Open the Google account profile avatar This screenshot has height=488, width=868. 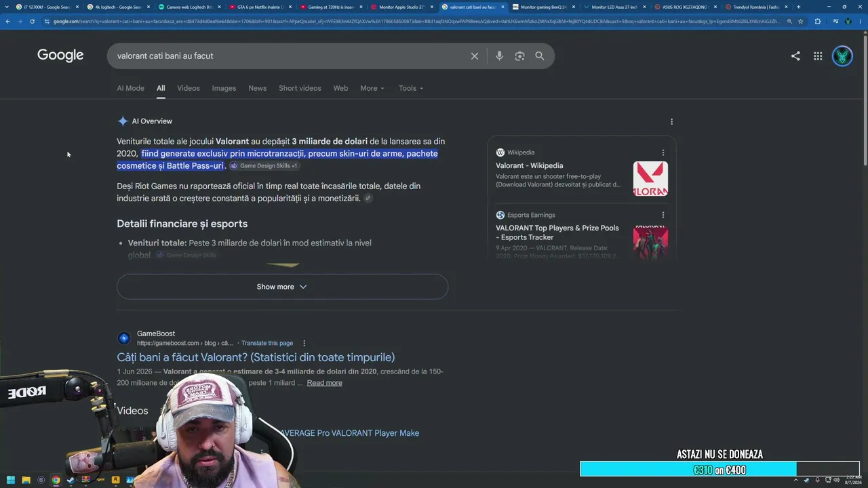pyautogui.click(x=843, y=56)
